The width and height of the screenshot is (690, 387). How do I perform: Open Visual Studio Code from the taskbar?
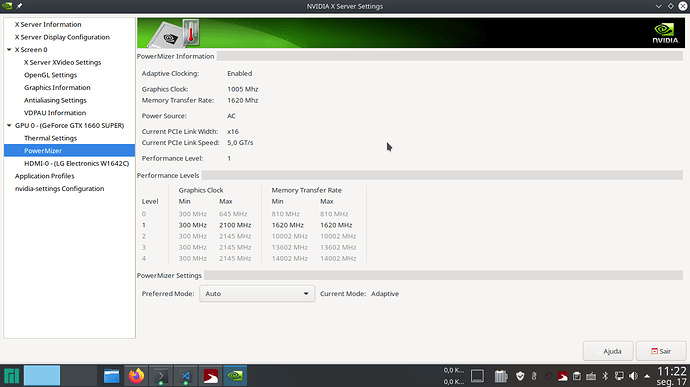coord(186,376)
